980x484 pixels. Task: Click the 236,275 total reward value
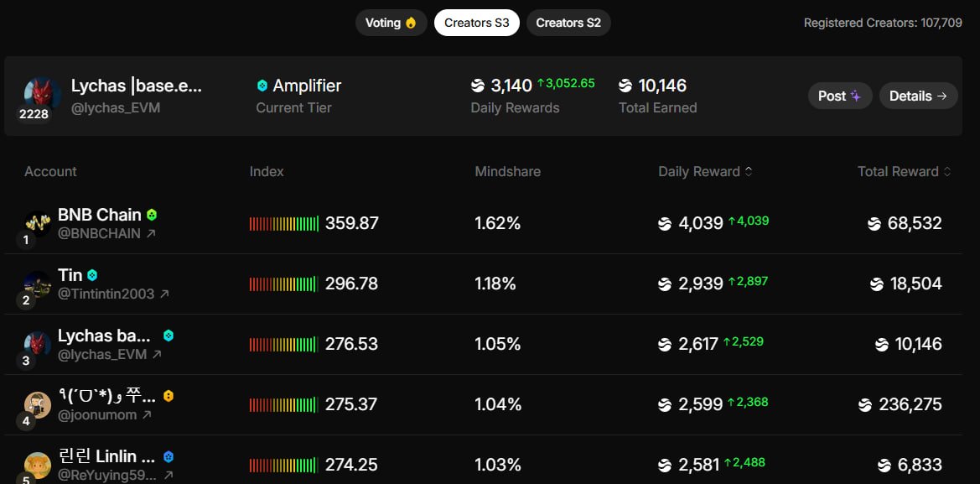[x=910, y=404]
